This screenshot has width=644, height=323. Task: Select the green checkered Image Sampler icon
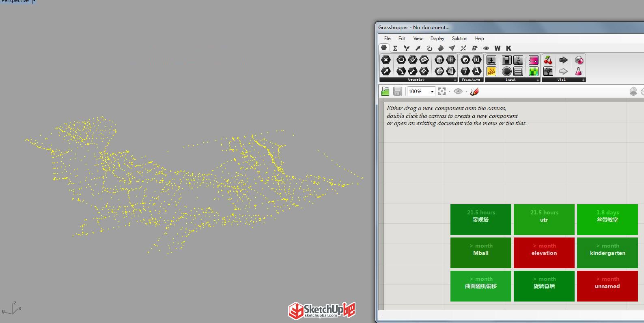(534, 71)
